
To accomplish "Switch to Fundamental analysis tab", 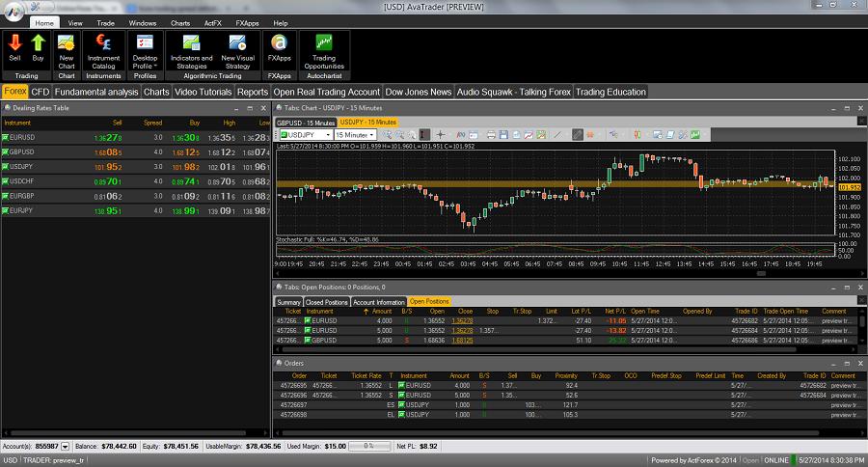I will click(96, 92).
